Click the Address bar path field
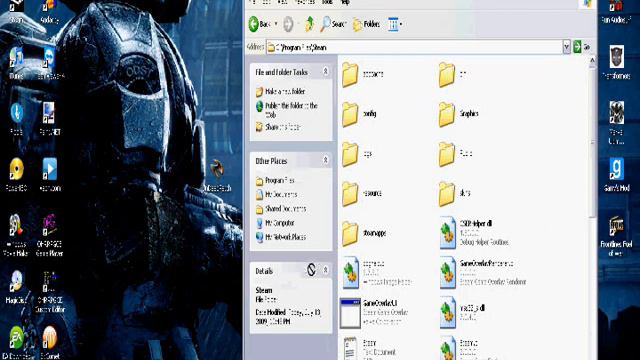This screenshot has width=640, height=360. pos(414,47)
